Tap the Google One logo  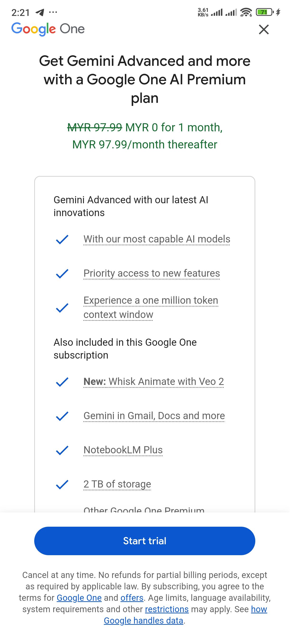(48, 29)
